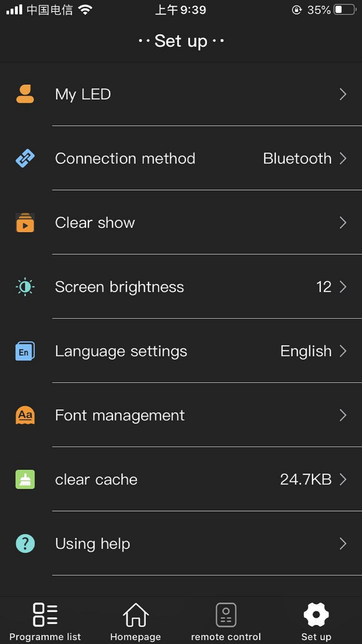Open the Bluetooth connection method chevron
362x644 pixels.
pos(343,158)
